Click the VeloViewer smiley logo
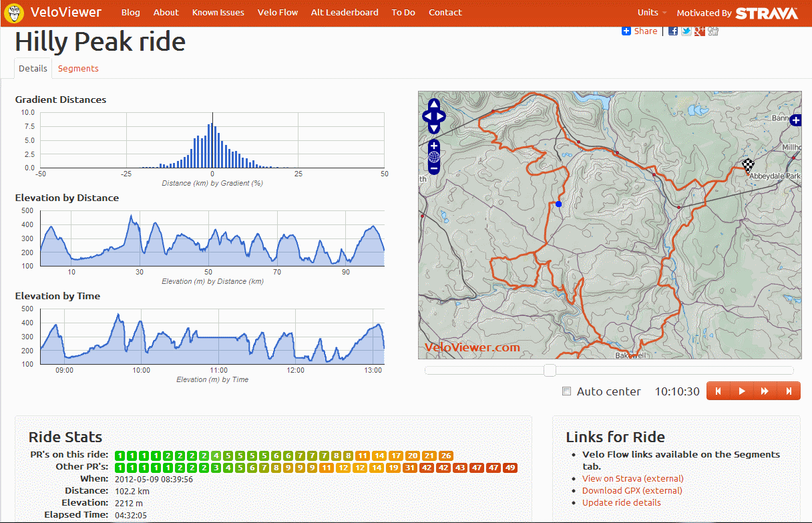Viewport: 812px width, 523px height. [14, 13]
